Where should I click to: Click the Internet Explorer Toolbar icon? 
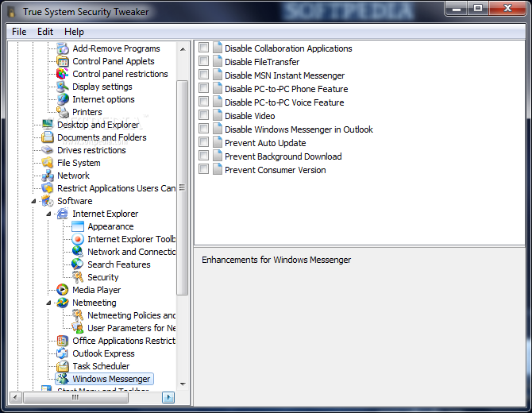(x=78, y=239)
